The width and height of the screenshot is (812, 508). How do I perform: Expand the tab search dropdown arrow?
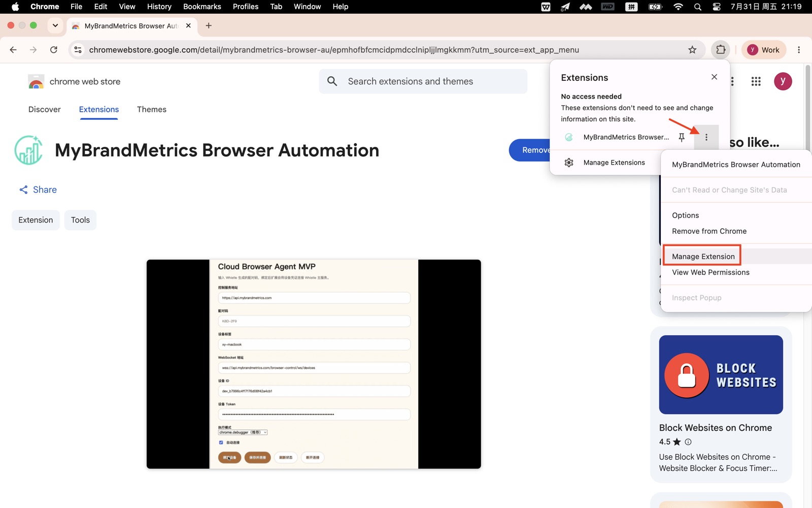(x=55, y=25)
